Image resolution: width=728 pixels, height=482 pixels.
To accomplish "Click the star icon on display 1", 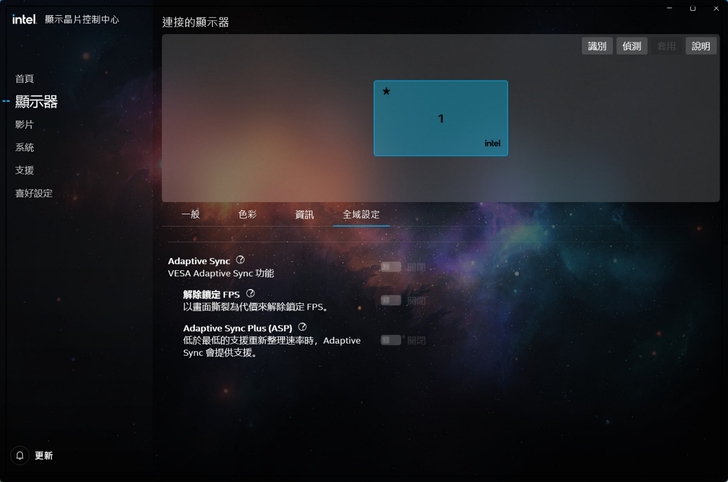I will [386, 91].
